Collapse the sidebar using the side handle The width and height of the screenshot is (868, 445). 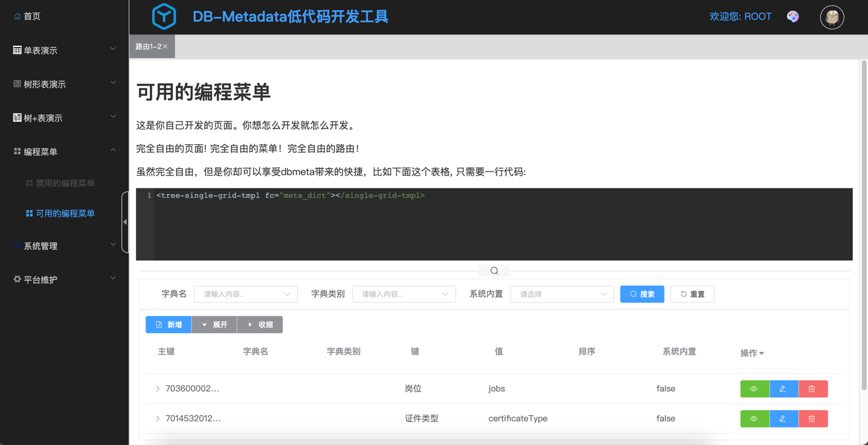point(125,222)
